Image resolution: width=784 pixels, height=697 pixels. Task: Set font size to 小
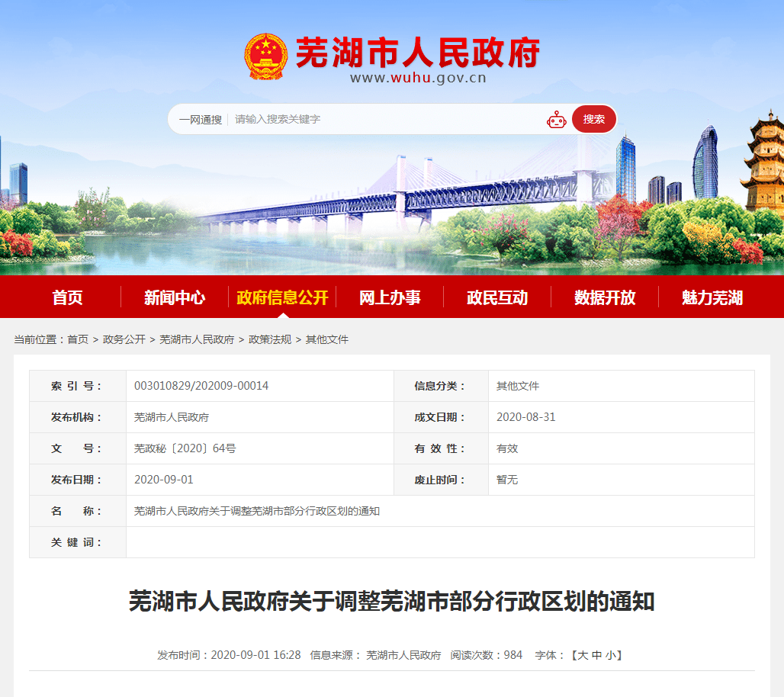click(611, 655)
